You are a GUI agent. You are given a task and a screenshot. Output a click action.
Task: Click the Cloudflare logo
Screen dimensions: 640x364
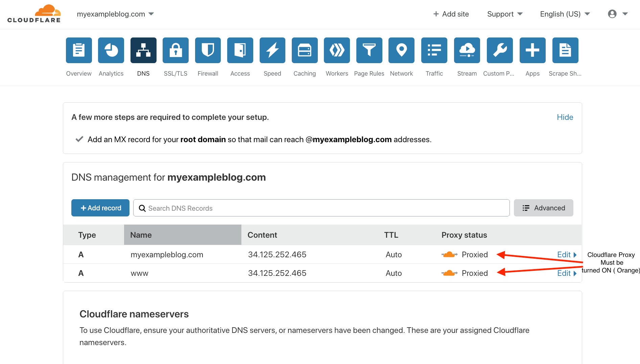click(x=34, y=14)
